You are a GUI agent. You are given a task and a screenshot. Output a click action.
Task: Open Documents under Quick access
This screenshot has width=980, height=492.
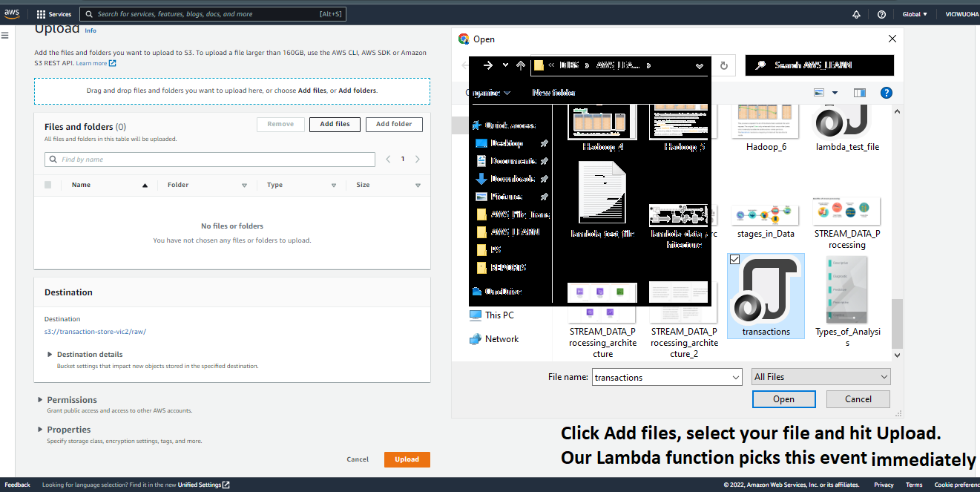point(506,161)
